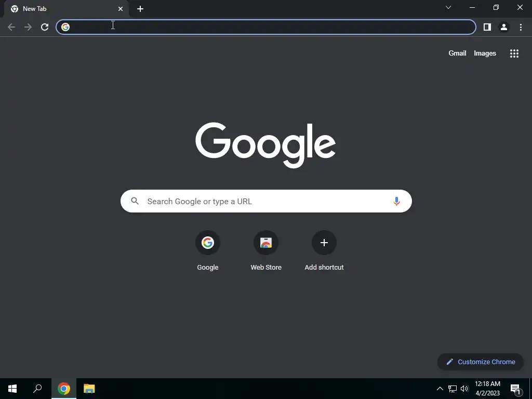Open the Google apps grid
The height and width of the screenshot is (399, 532).
point(514,54)
